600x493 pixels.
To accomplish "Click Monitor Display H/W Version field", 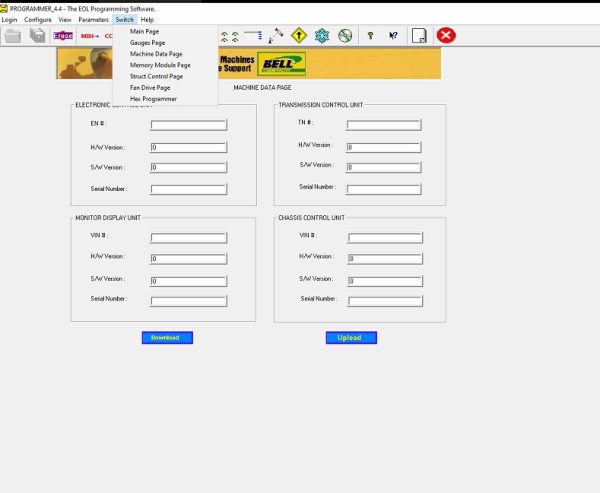I will coord(188,259).
